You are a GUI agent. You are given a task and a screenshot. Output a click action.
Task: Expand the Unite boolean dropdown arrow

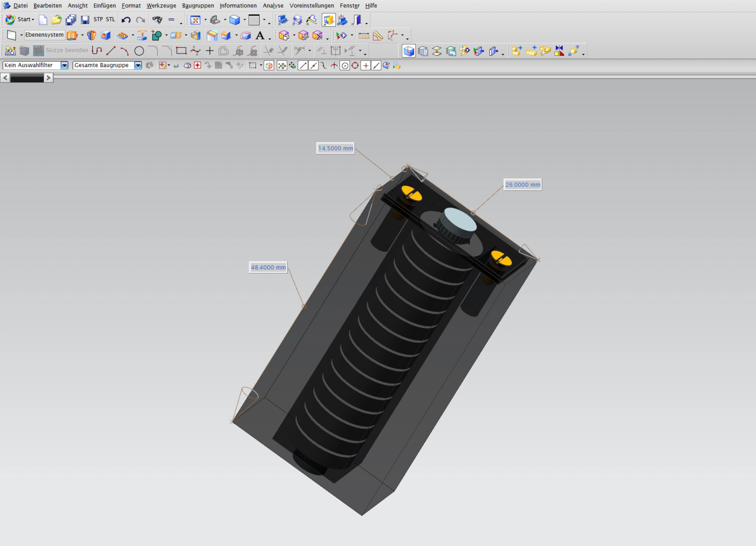coord(166,35)
